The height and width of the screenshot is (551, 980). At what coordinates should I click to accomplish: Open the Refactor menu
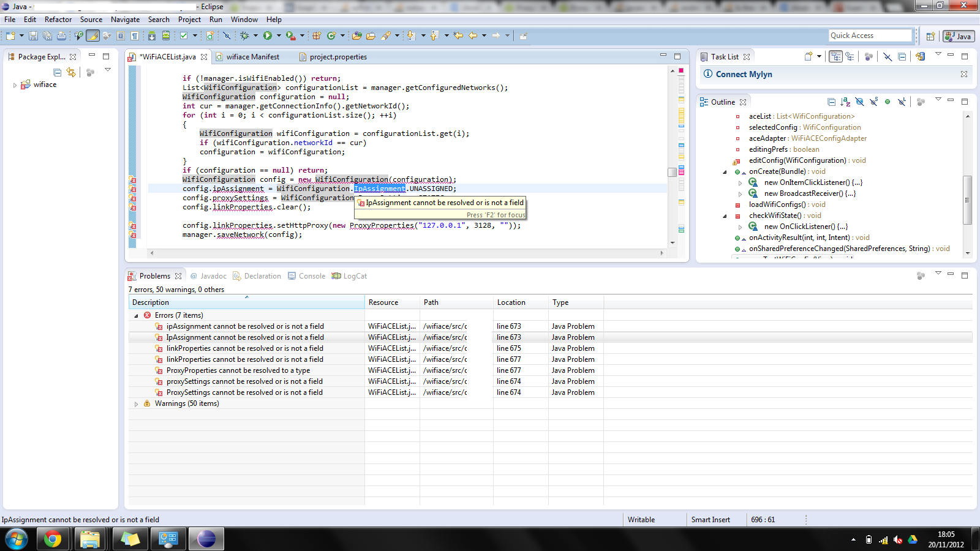58,20
